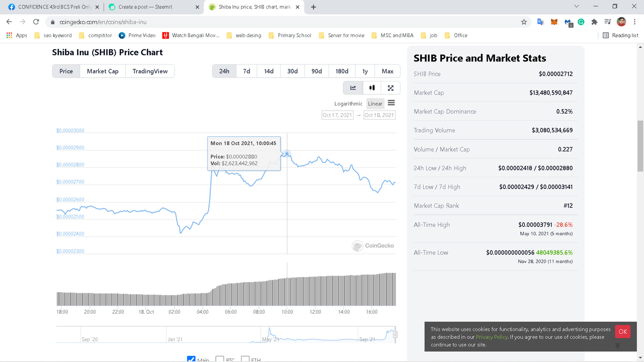This screenshot has height=362, width=644.
Task: Open a new browser tab
Action: coord(313,7)
